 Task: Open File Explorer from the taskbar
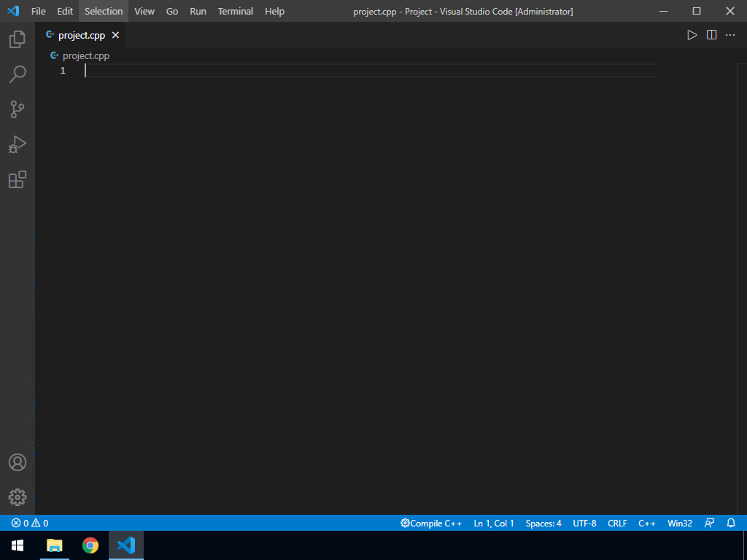54,545
